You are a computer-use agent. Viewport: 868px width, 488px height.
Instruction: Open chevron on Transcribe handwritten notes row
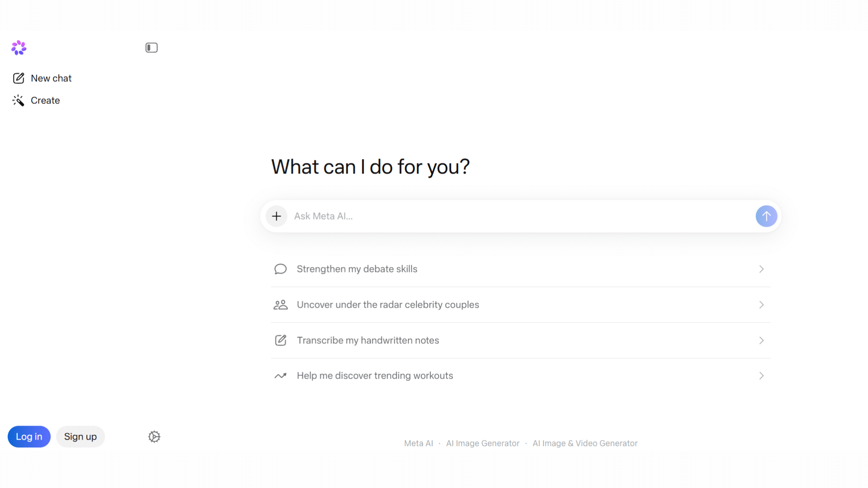click(x=761, y=340)
